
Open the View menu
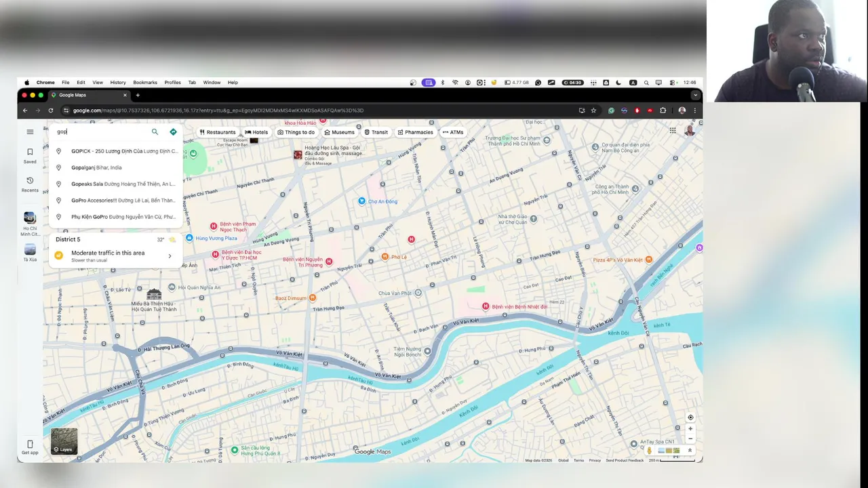98,83
